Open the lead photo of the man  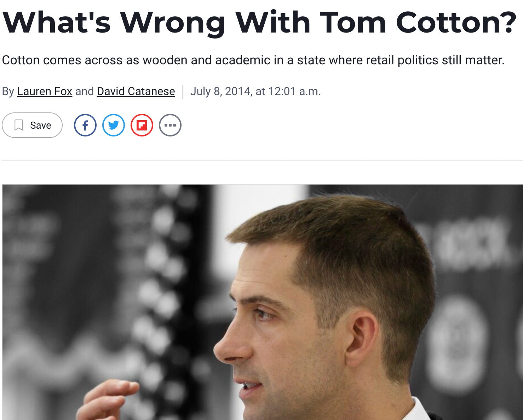pyautogui.click(x=262, y=302)
